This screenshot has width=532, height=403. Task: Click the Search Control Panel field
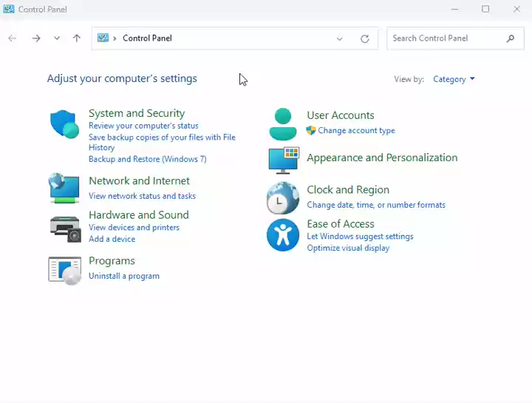coord(447,38)
